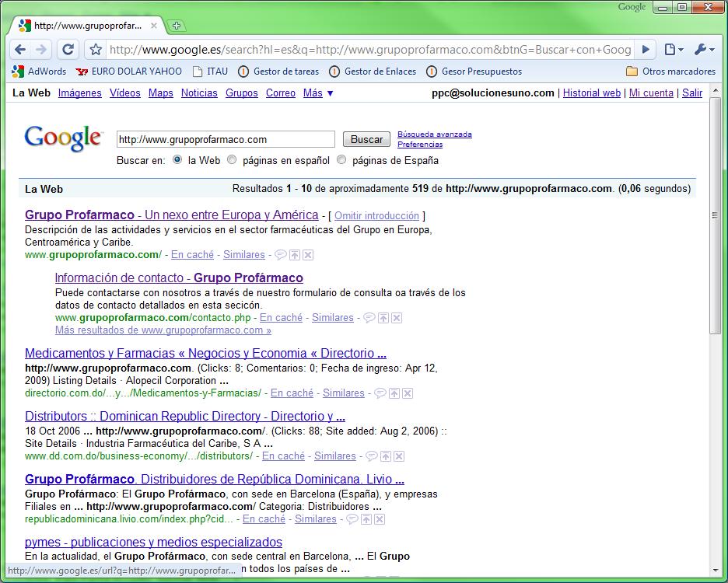Switch to Imágenes search
This screenshot has height=583, width=728.
pyautogui.click(x=80, y=93)
